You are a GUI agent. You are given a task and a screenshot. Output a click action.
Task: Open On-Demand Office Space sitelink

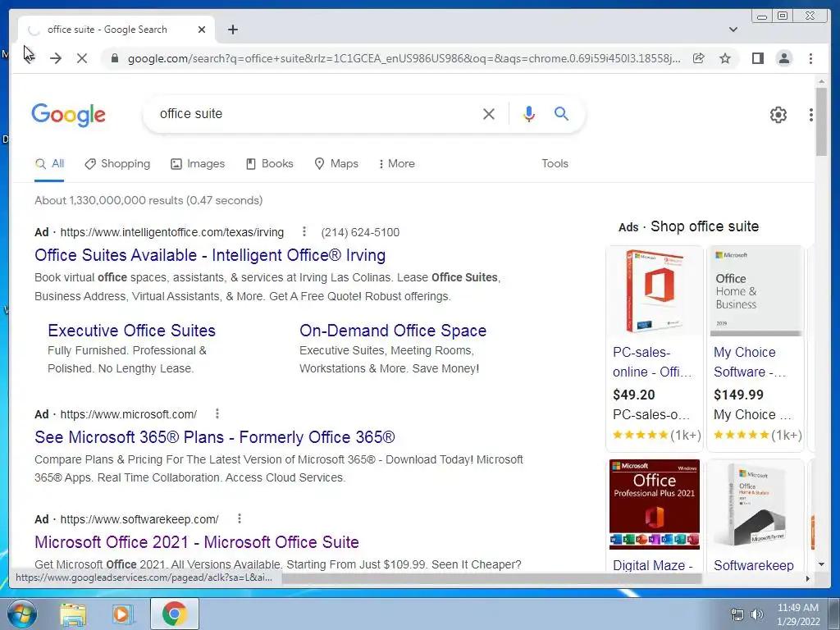(x=393, y=331)
